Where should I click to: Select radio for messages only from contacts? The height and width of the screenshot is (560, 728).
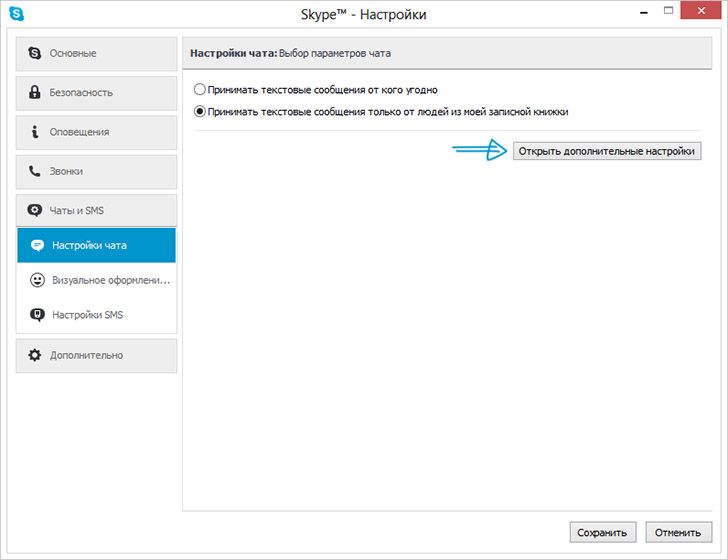(200, 112)
